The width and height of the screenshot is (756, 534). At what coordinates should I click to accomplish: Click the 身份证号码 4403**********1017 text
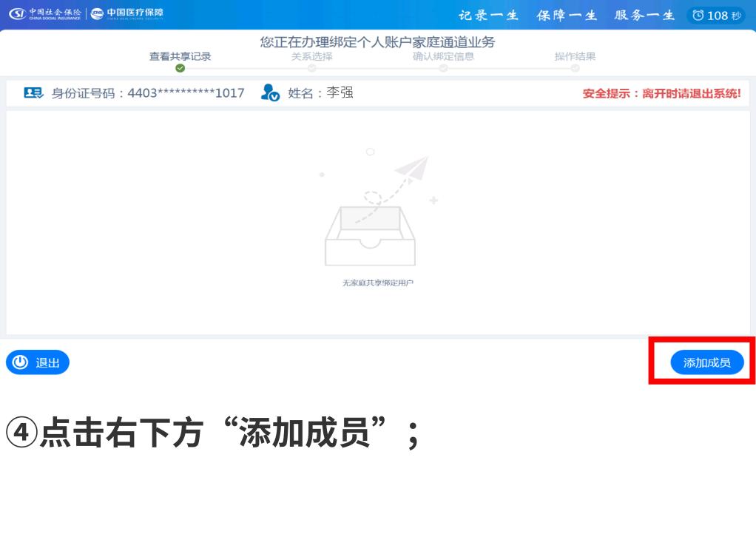click(148, 93)
